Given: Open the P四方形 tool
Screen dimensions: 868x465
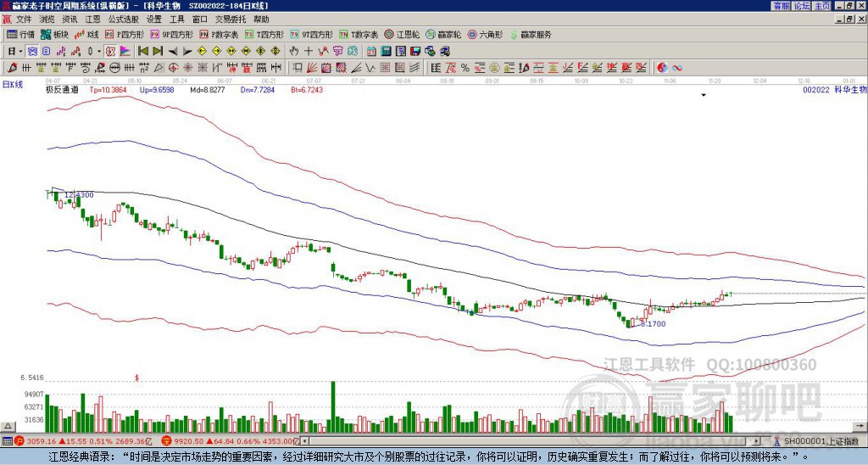Looking at the screenshot, I should pos(125,34).
